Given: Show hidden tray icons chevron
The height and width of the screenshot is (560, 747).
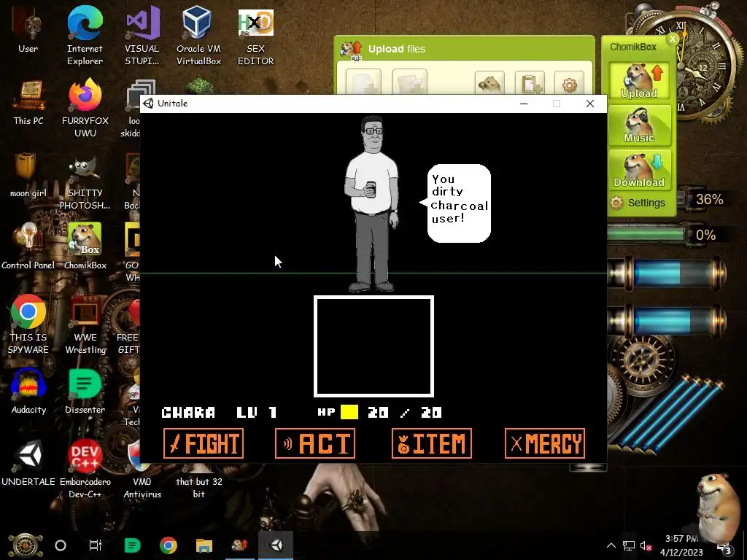Looking at the screenshot, I should click(x=611, y=545).
